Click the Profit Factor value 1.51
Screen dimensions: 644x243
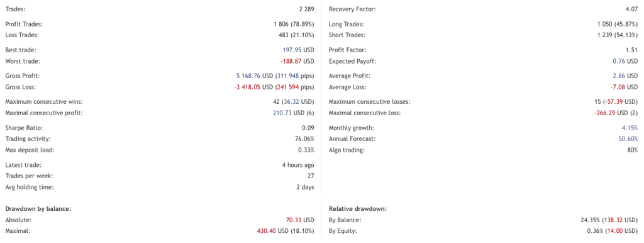pyautogui.click(x=633, y=50)
